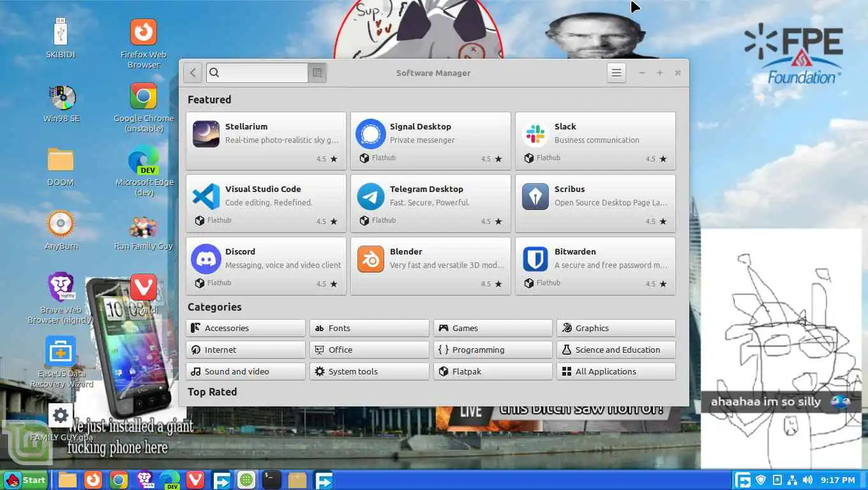Launch Microsoft Edge DEV from the taskbar
The width and height of the screenshot is (868, 490).
170,480
